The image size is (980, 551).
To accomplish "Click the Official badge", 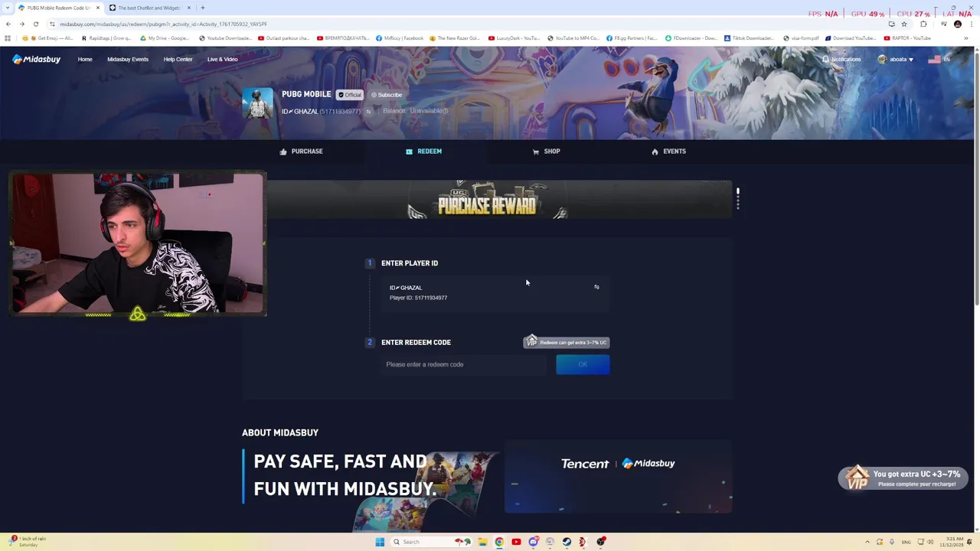I will (x=350, y=95).
